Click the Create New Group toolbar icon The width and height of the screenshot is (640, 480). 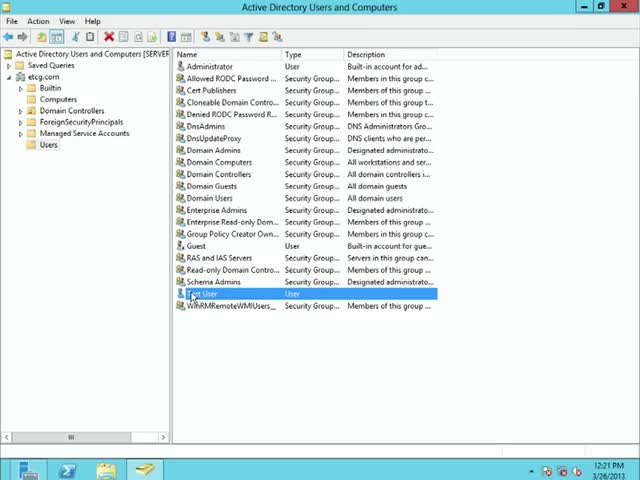pyautogui.click(x=220, y=37)
